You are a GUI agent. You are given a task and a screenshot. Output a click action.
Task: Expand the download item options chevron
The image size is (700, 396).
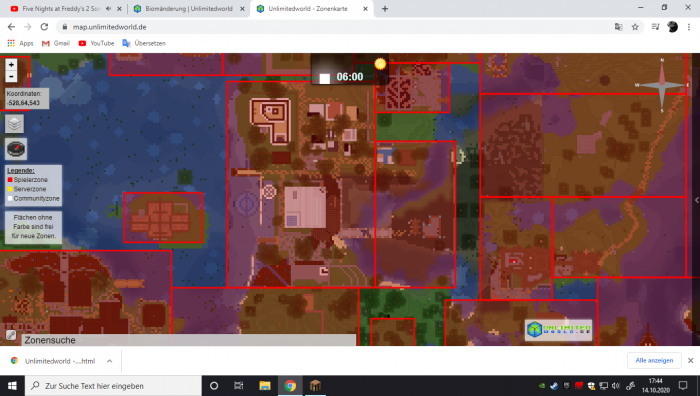(x=109, y=361)
